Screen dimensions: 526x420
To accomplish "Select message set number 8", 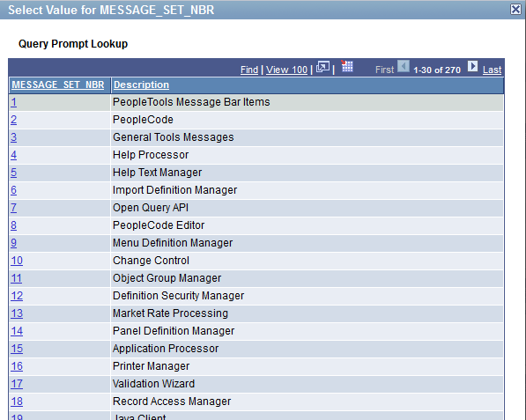I will (x=13, y=225).
